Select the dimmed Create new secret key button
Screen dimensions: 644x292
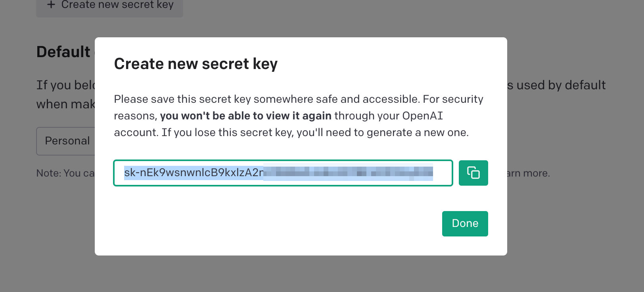click(x=110, y=6)
